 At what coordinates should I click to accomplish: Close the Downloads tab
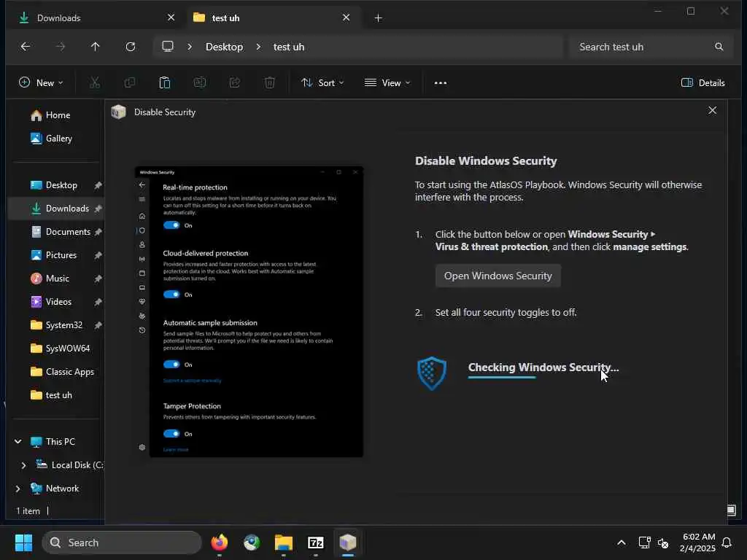coord(171,17)
